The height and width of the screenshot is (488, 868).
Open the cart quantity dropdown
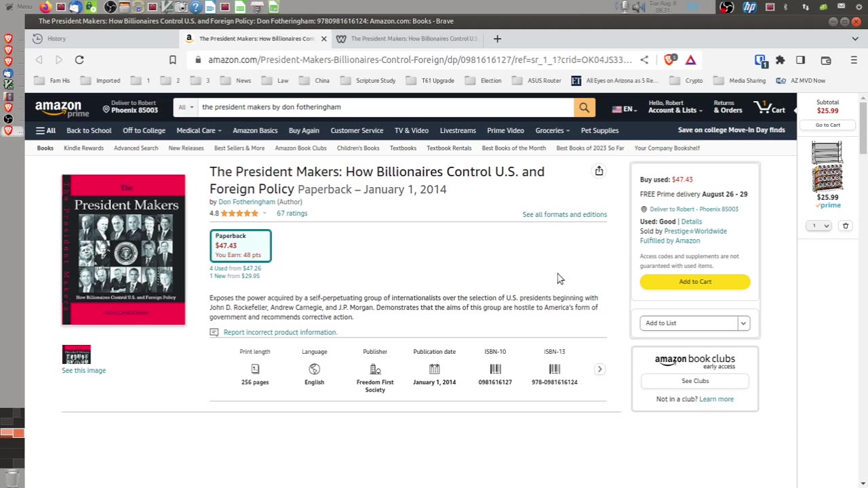click(818, 226)
